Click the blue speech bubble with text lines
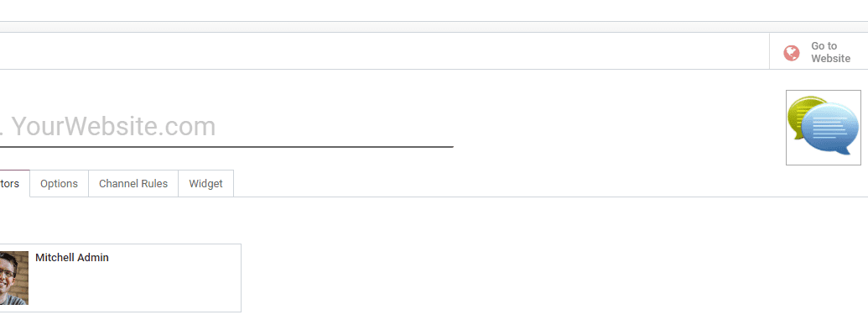The image size is (868, 320). point(830,129)
